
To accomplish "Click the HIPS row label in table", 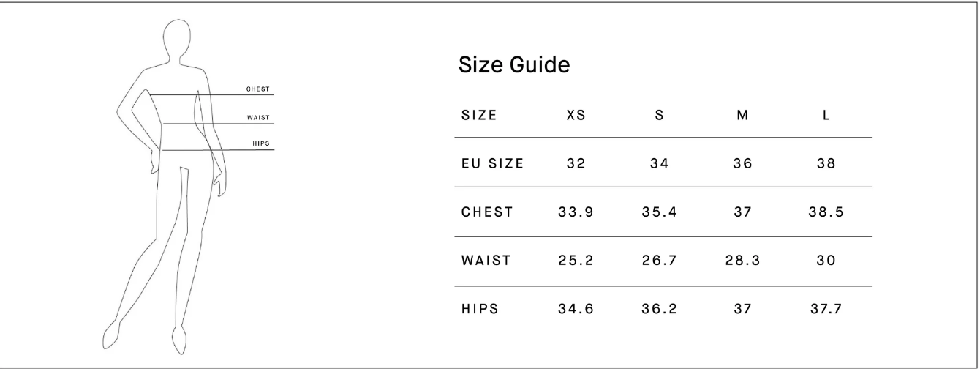I will [480, 309].
